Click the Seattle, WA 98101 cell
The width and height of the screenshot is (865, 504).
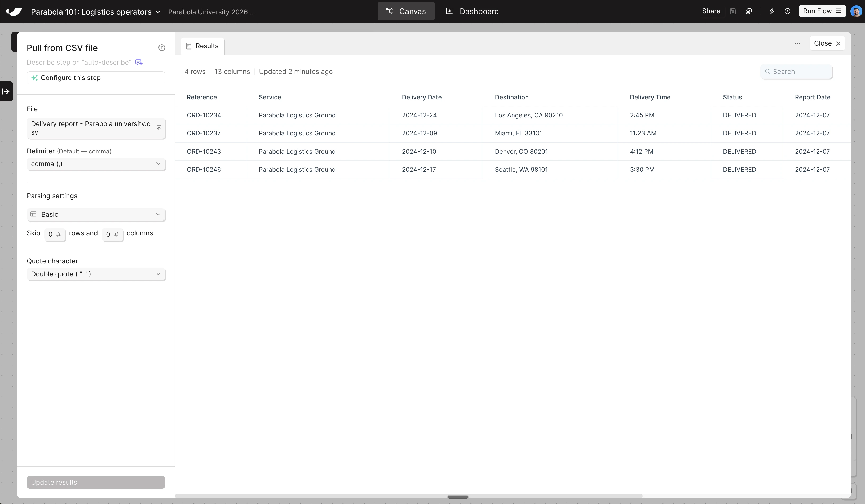[x=550, y=170]
